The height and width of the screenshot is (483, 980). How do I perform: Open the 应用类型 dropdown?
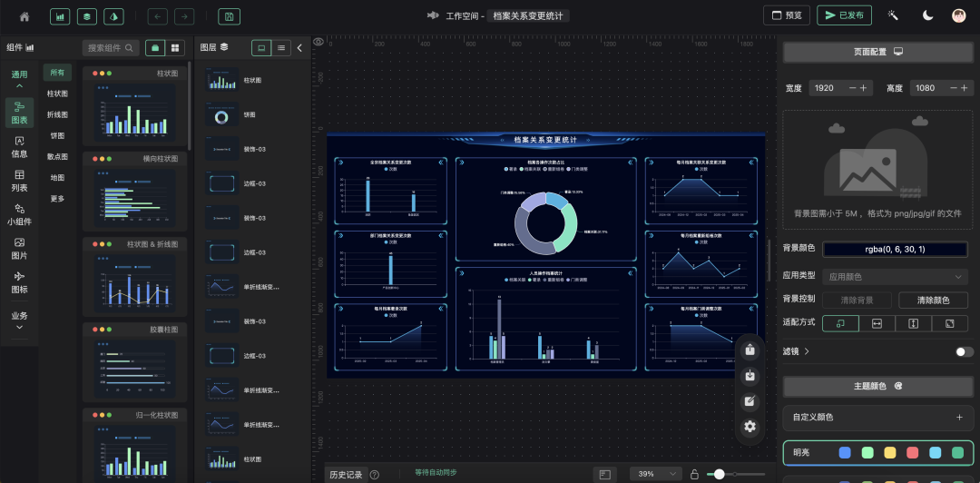[x=896, y=276]
